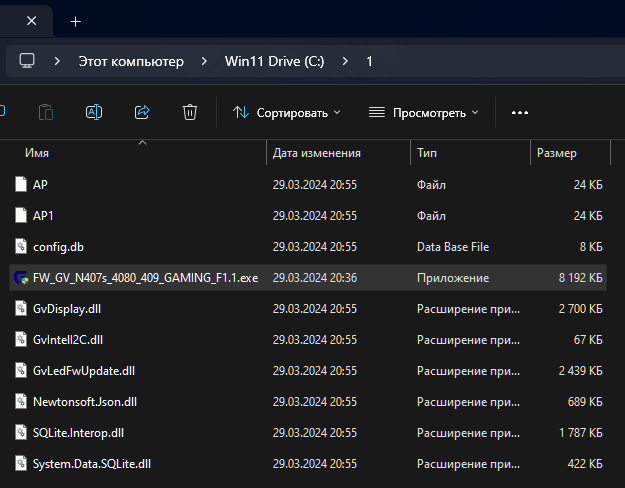Go to Этот компьютер in breadcrumb
This screenshot has width=625, height=488.
tap(131, 61)
